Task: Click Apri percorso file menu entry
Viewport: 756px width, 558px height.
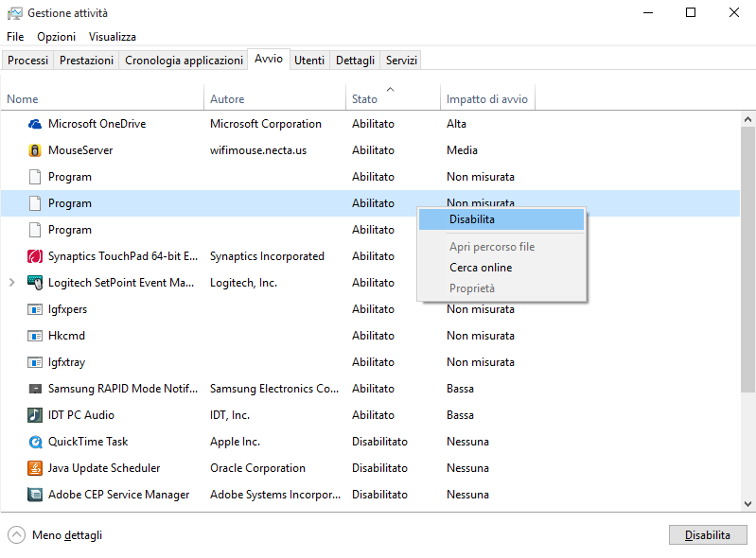Action: point(501,247)
